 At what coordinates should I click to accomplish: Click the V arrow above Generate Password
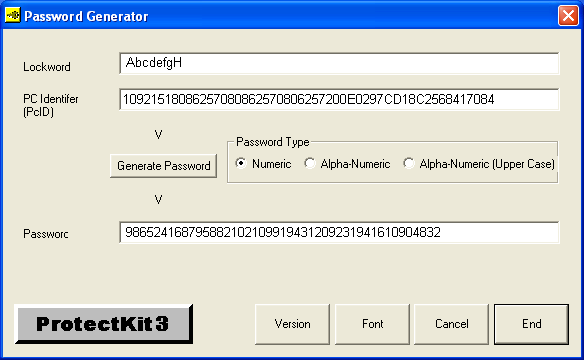[x=158, y=134]
